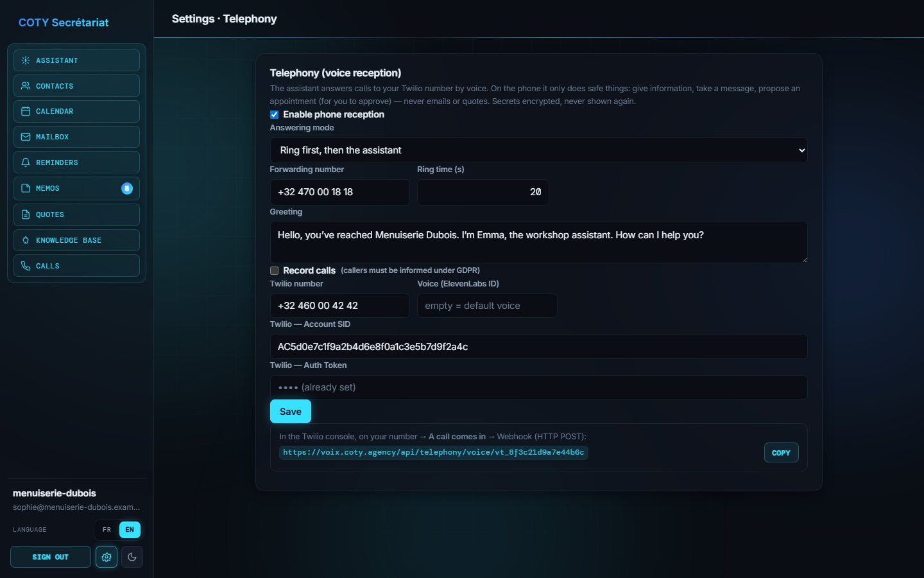The image size is (924, 578).
Task: Click the Knowledge Base lightbulb icon
Action: [x=26, y=240]
